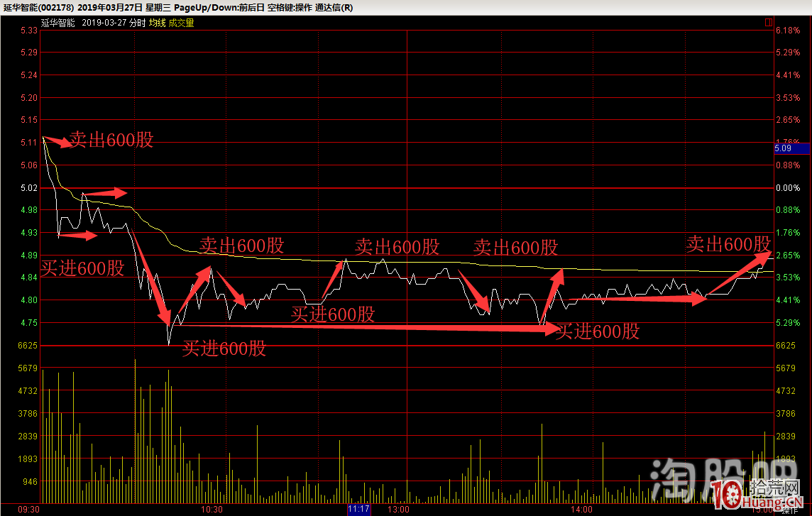The image size is (812, 516).
Task: Click the blue 11:17 time marker
Action: (358, 510)
